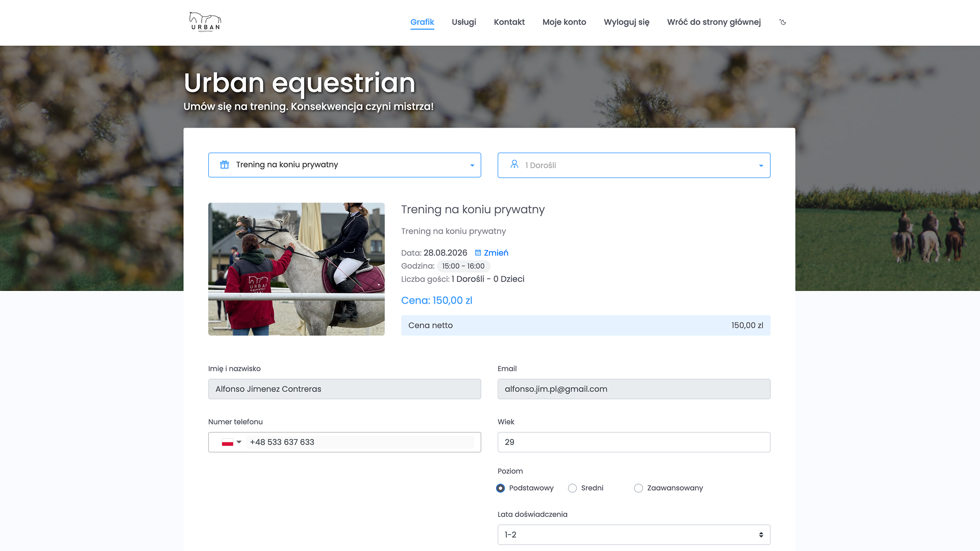Viewport: 980px width, 551px height.
Task: Click the Imię i nazwisko field
Action: coord(345,389)
